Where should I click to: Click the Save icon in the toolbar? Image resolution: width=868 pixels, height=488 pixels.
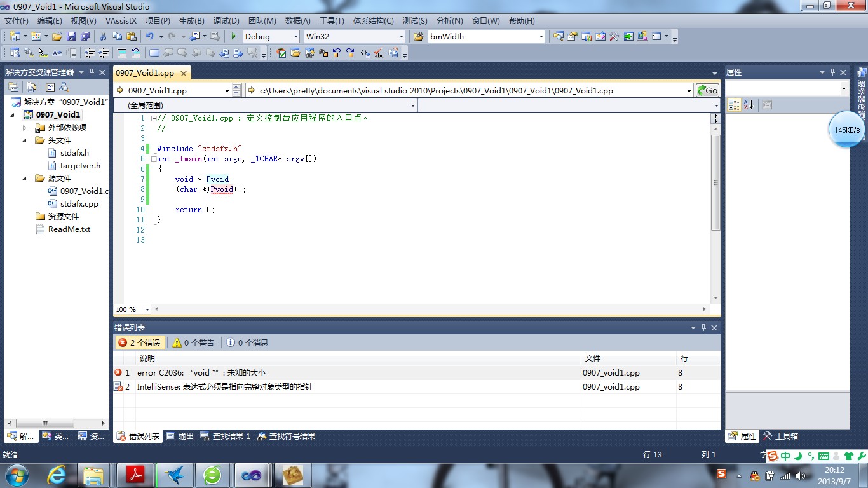pos(71,37)
